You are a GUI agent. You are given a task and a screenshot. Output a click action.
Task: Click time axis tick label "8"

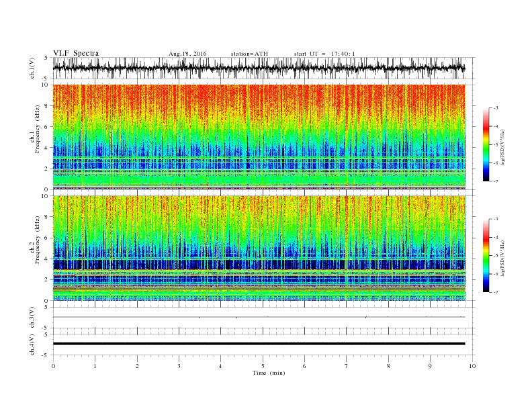point(388,366)
